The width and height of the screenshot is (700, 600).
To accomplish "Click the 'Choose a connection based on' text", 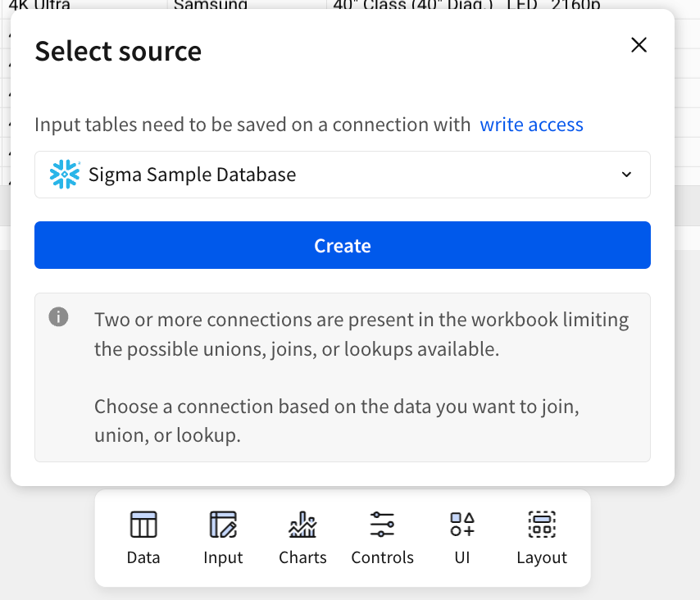I will click(x=337, y=420).
